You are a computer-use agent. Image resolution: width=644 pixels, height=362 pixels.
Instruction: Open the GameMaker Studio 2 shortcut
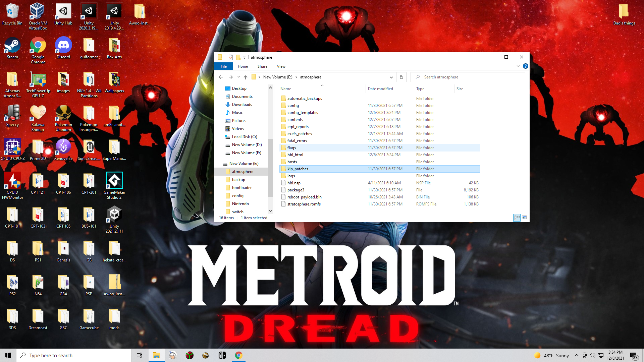[x=114, y=186]
